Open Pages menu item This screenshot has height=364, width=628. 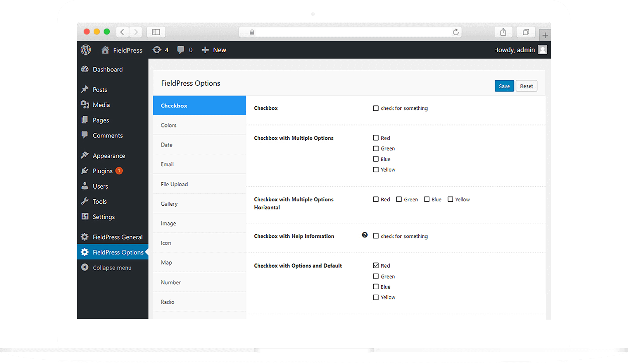pos(113,120)
